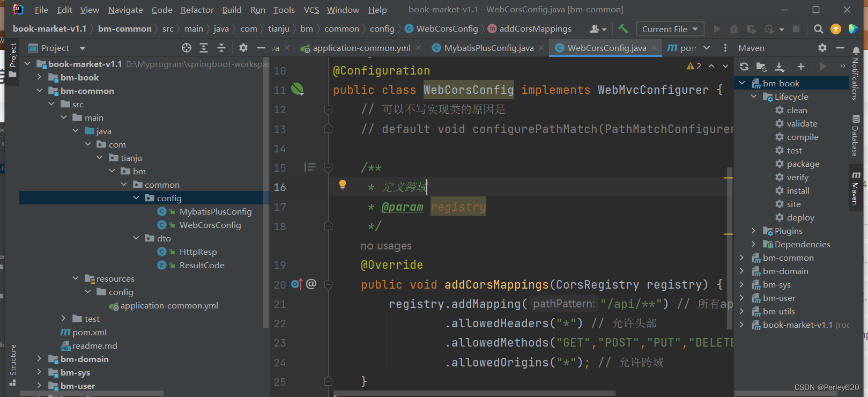868x397 pixels.
Task: Open the Refactor menu
Action: coord(197,10)
